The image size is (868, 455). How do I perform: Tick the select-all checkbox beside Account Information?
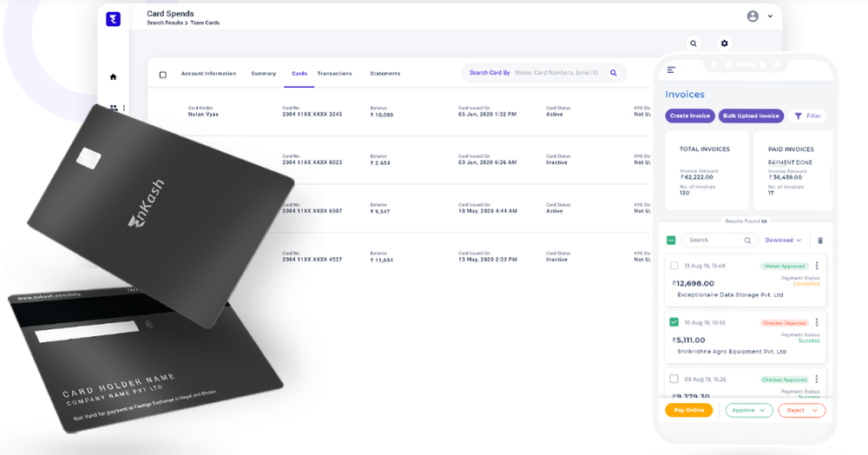click(163, 74)
